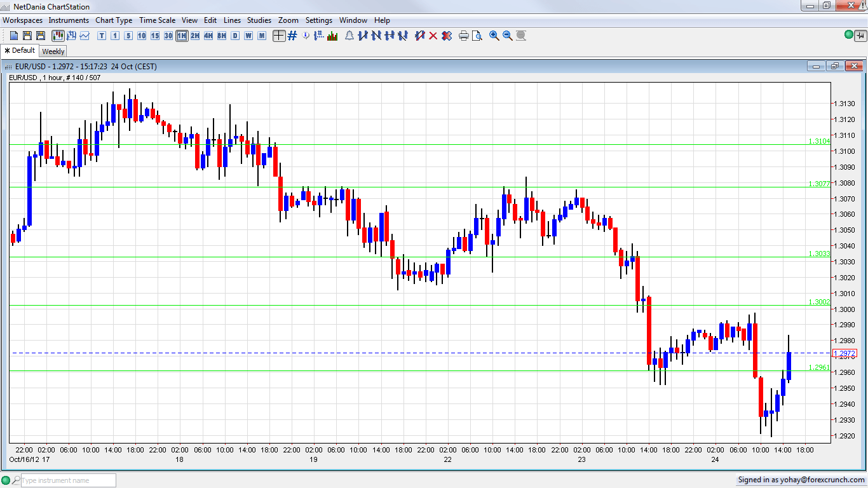Expand the Lines menu
The height and width of the screenshot is (488, 868).
(232, 20)
